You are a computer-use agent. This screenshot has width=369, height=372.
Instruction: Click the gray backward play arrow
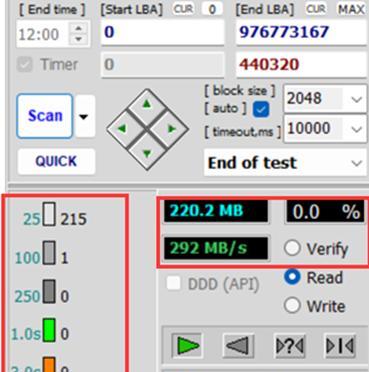click(238, 346)
